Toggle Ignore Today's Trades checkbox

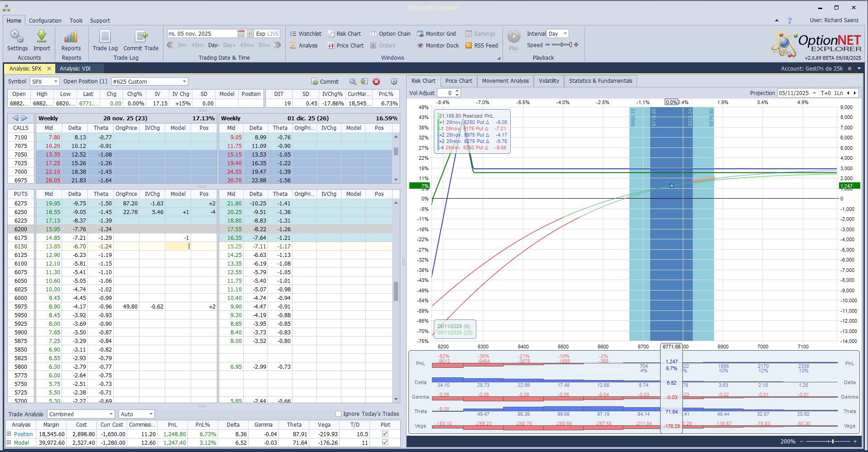(x=338, y=414)
